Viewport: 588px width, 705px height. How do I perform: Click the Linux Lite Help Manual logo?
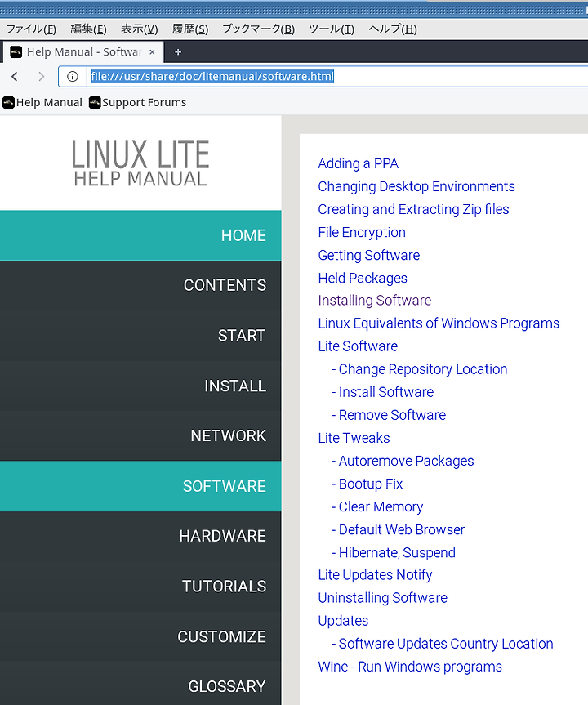[140, 163]
